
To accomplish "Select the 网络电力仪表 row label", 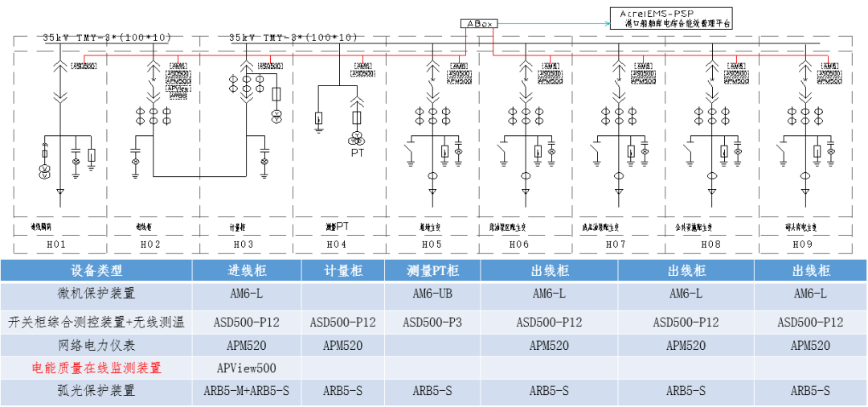I will 96,346.
